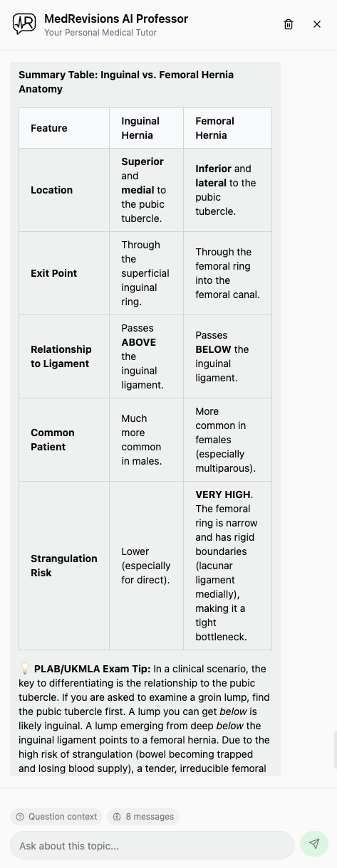Click the clock icon beside 8 messages

118,817
